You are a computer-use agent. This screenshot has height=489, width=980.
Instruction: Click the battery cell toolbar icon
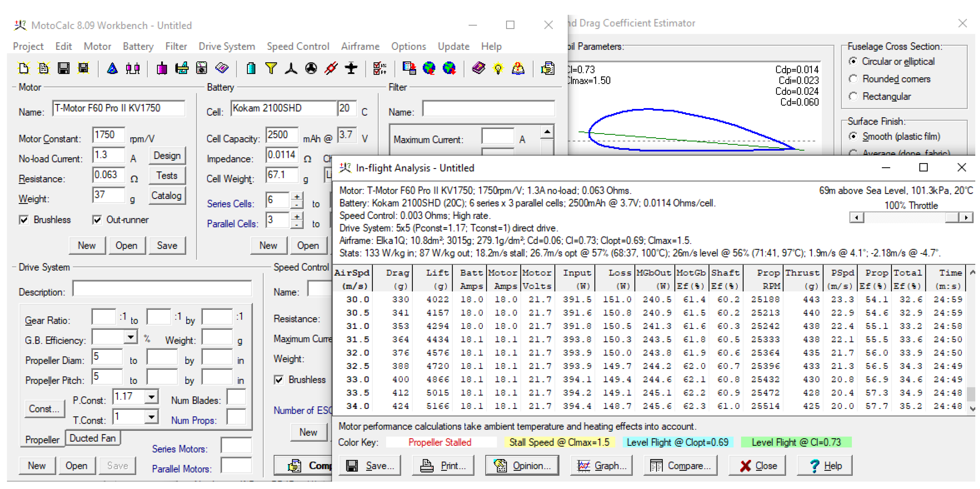pyautogui.click(x=251, y=69)
